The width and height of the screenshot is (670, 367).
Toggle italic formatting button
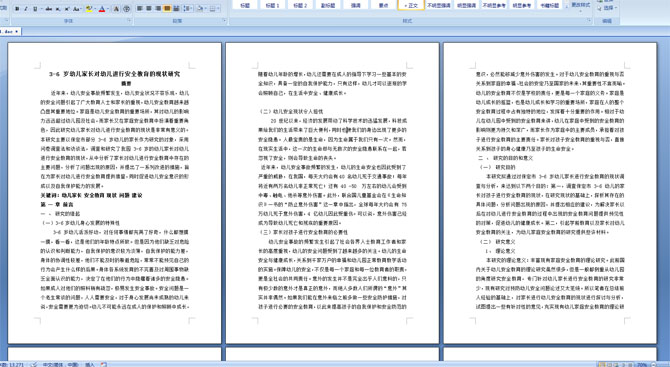click(x=26, y=9)
